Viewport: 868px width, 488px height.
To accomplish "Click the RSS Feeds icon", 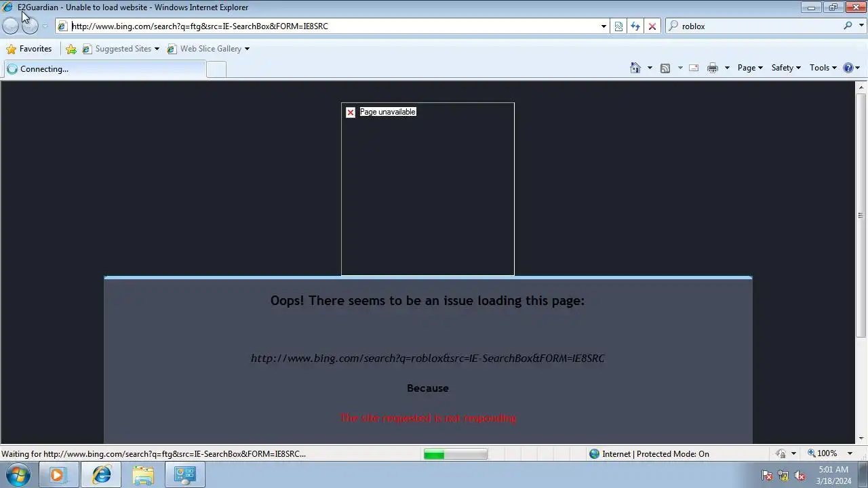I will 665,68.
